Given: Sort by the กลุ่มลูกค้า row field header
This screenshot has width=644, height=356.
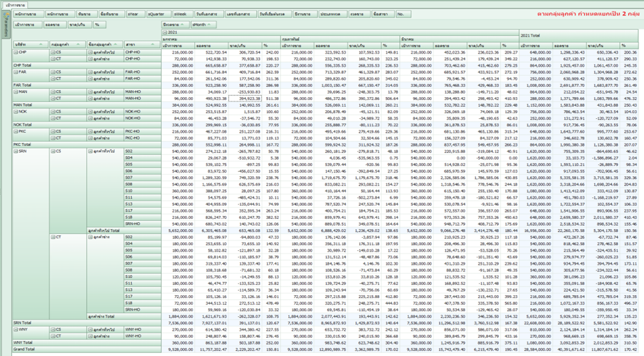Looking at the screenshot, I should [67, 45].
